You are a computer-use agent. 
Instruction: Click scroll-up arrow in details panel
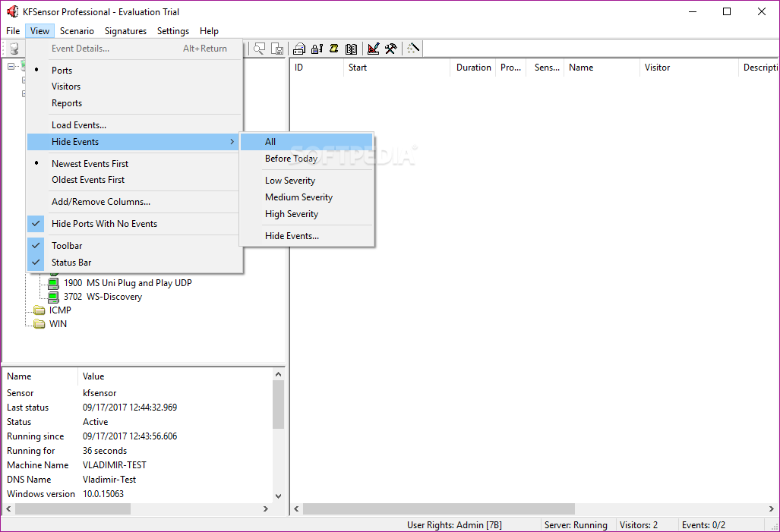click(x=278, y=374)
